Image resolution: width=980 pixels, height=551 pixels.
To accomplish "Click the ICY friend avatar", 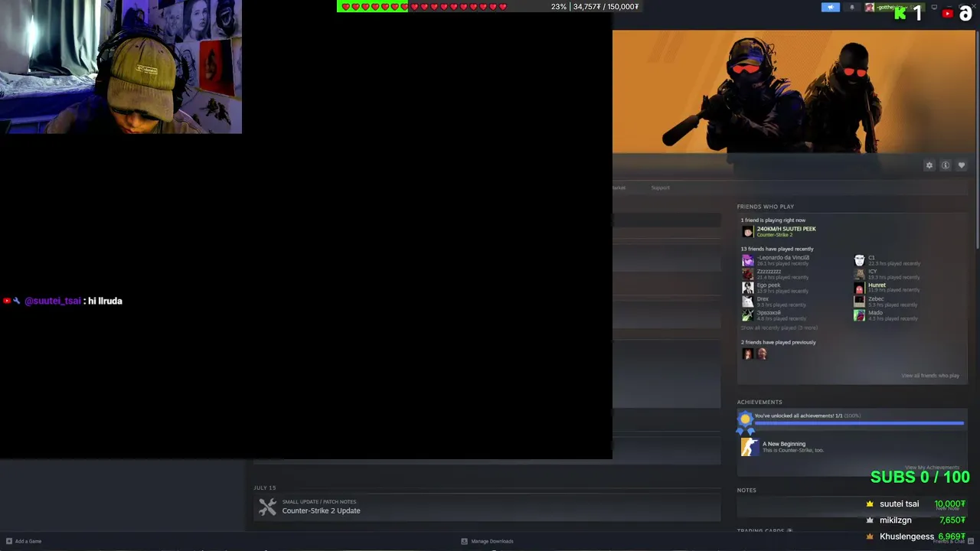I will point(859,274).
